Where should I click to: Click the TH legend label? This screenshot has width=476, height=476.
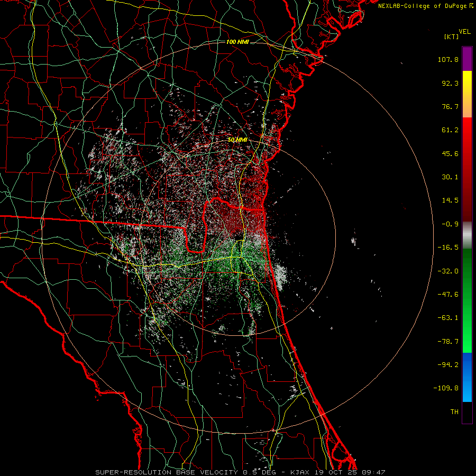click(x=454, y=411)
